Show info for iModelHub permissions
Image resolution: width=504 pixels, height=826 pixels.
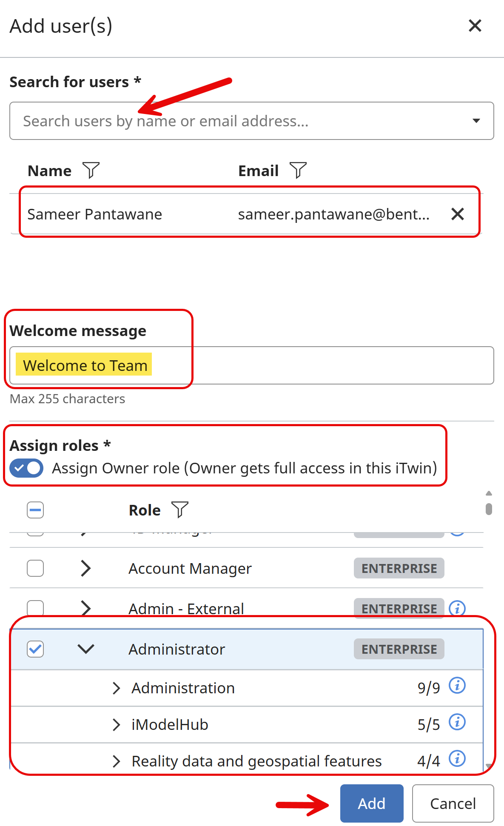pyautogui.click(x=457, y=722)
